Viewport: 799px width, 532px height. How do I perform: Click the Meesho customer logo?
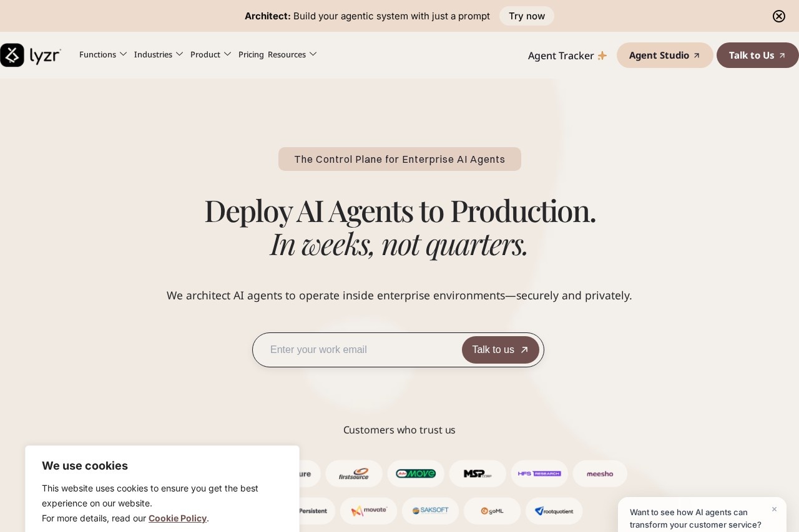point(599,473)
